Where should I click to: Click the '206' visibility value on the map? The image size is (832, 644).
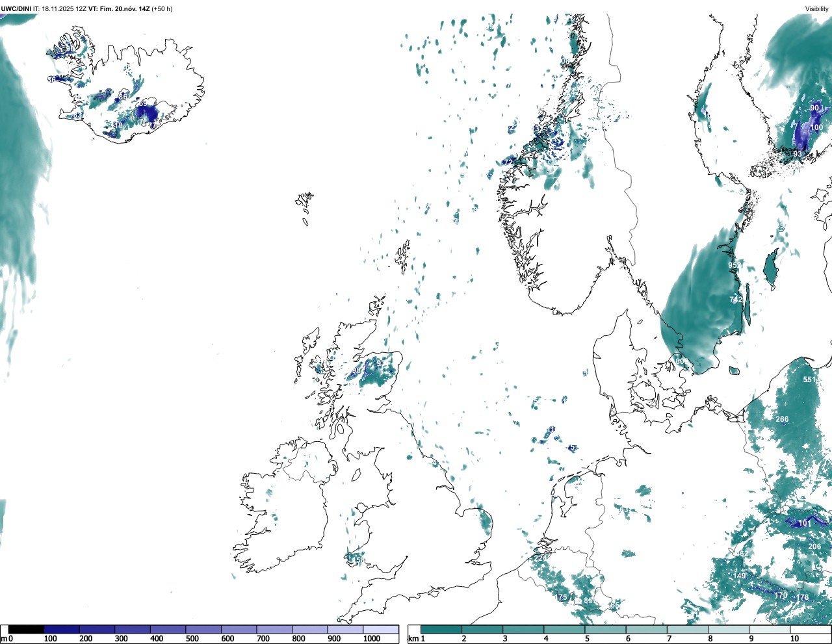click(814, 547)
